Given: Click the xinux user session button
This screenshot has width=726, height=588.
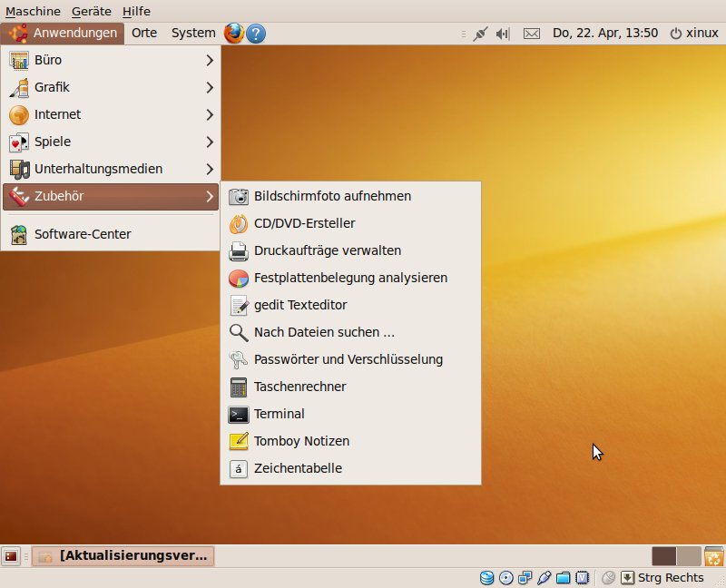Looking at the screenshot, I should pyautogui.click(x=694, y=33).
